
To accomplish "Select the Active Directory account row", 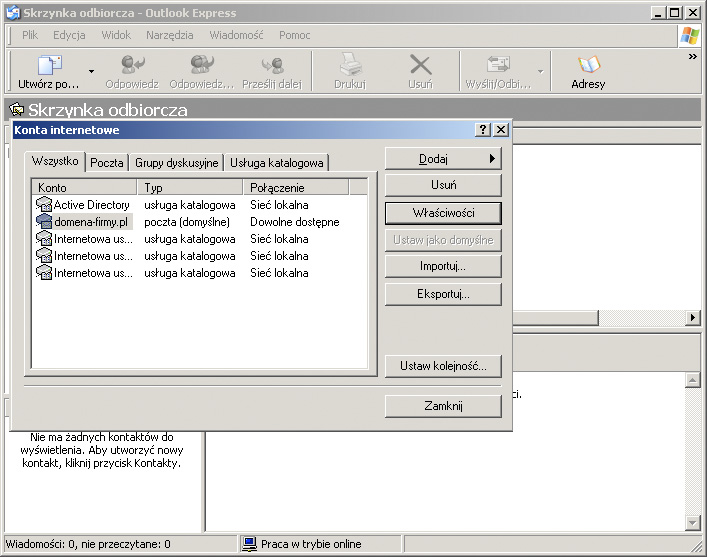I will pos(201,205).
